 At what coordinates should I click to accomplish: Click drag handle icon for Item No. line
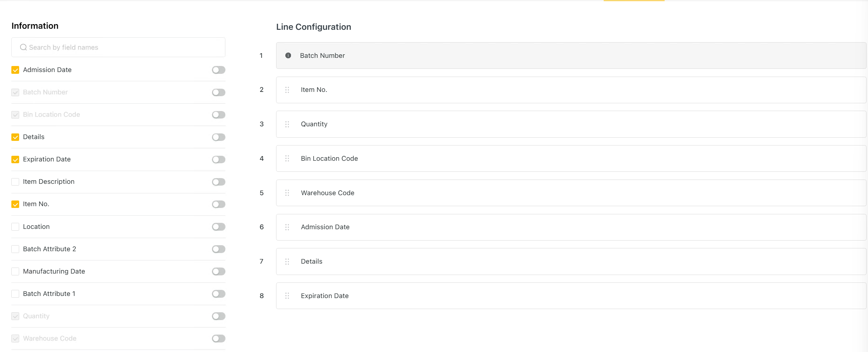(287, 90)
